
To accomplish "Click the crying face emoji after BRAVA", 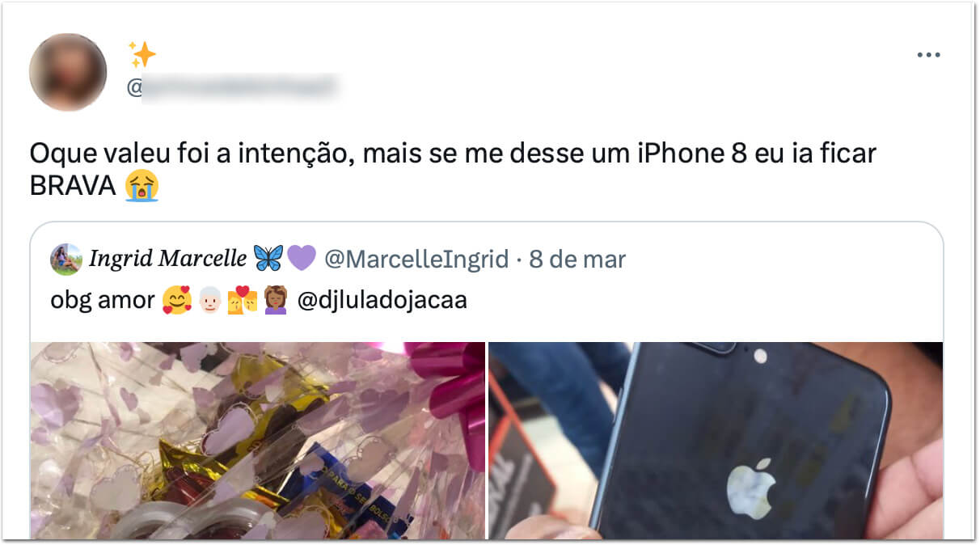I will coord(142,187).
